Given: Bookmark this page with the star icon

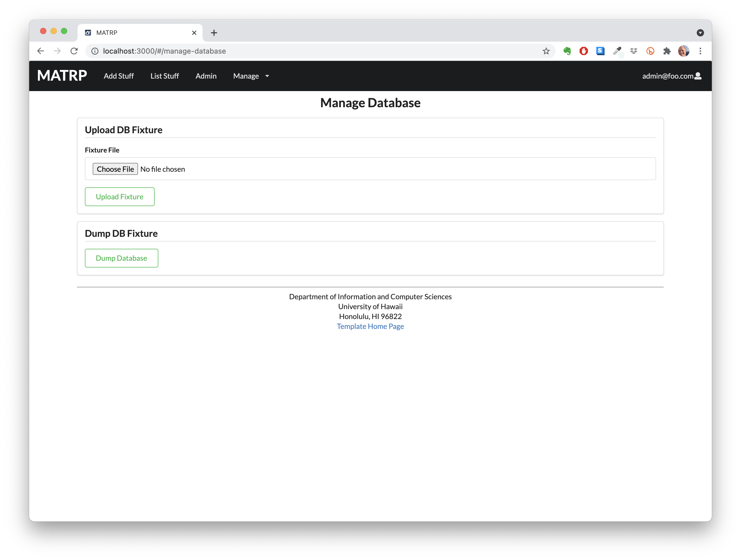Looking at the screenshot, I should [546, 51].
